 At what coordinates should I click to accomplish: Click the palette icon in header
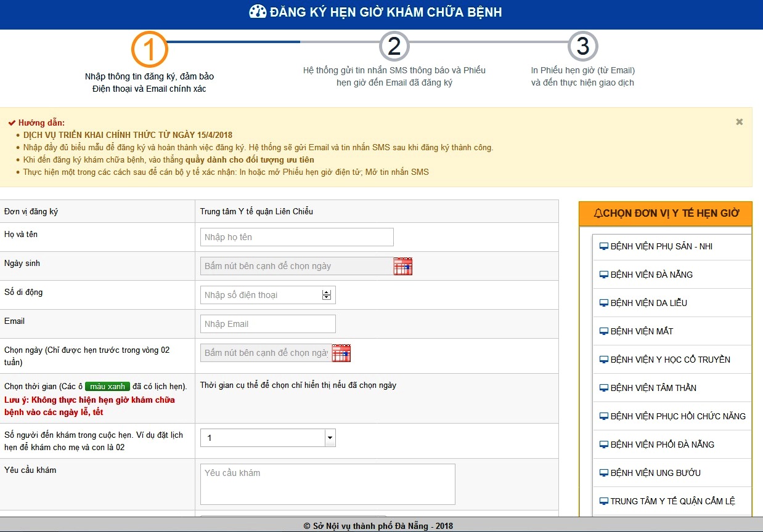258,12
